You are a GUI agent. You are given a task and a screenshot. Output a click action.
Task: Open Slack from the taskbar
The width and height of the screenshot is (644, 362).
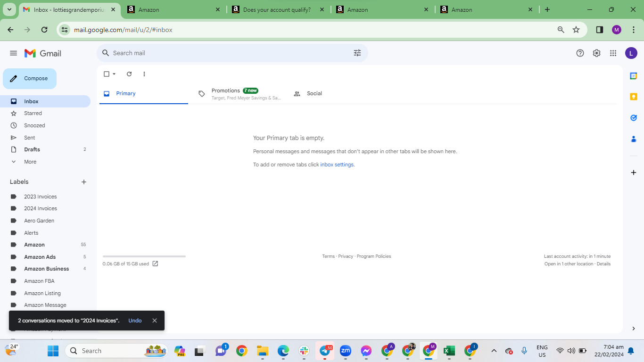click(x=304, y=351)
